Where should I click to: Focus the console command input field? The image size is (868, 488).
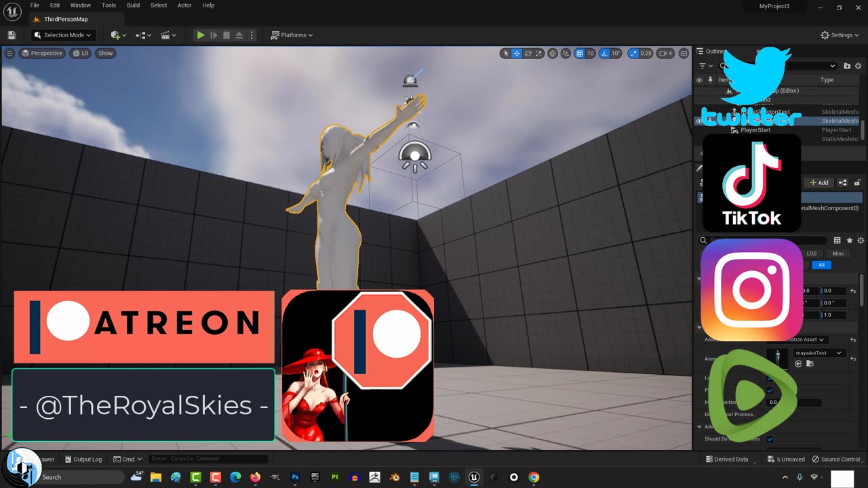point(208,459)
